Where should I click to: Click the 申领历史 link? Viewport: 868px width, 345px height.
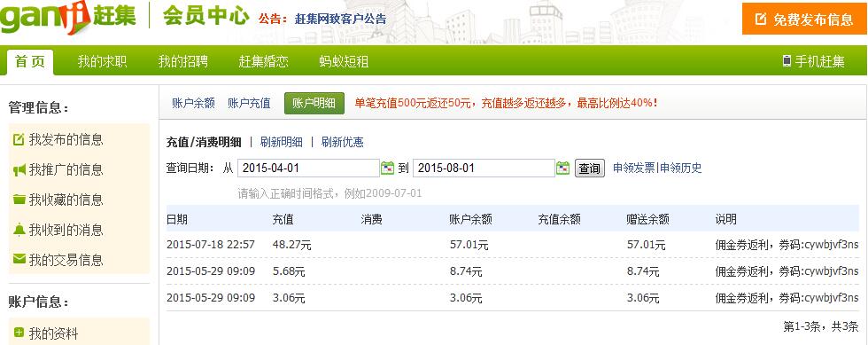tap(680, 168)
